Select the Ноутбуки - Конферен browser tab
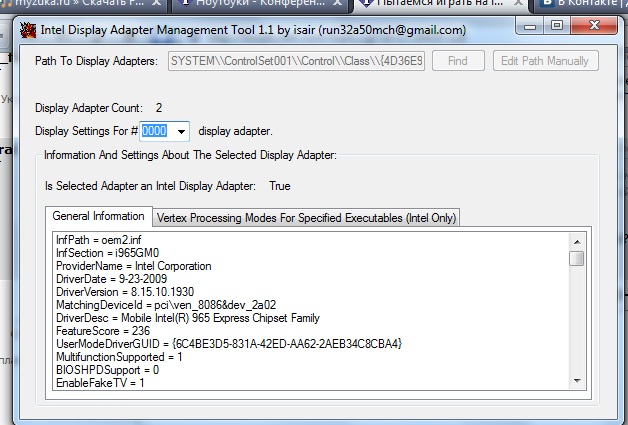This screenshot has width=628, height=425. pos(260,5)
